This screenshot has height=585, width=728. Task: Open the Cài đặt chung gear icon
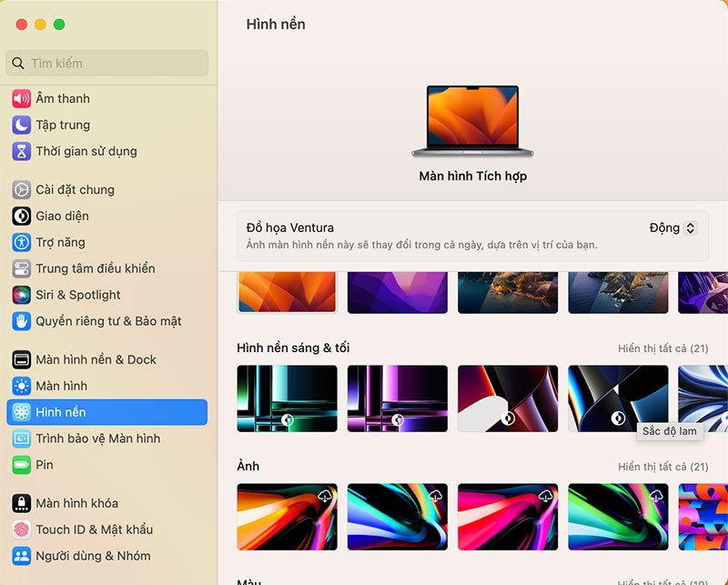tap(21, 190)
